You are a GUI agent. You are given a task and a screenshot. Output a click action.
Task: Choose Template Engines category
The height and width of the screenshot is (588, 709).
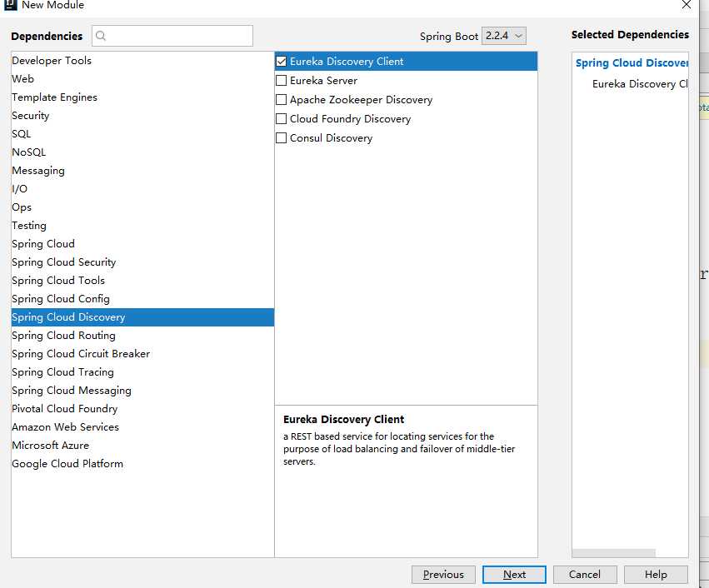[142, 97]
